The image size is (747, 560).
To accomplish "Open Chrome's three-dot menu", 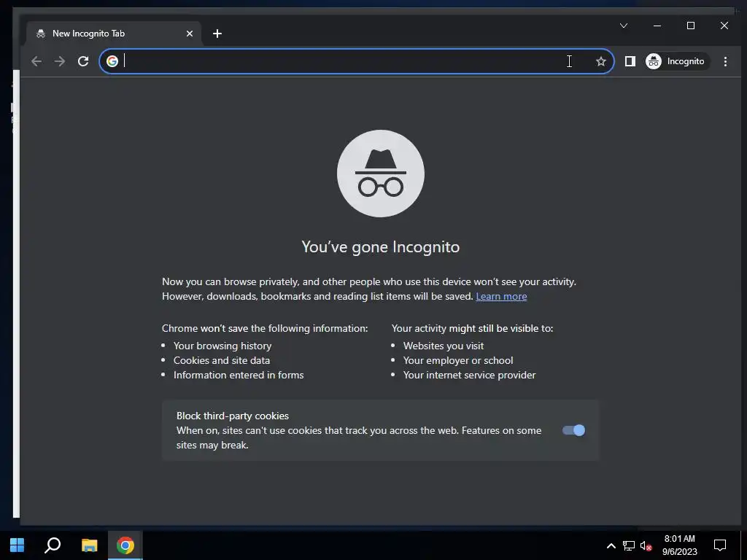I will coord(725,61).
